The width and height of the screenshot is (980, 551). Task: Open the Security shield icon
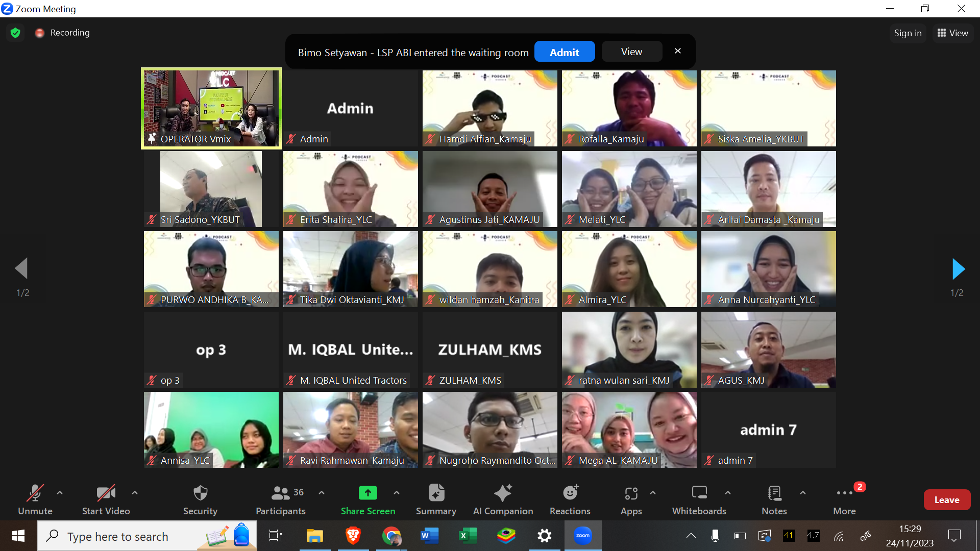tap(200, 493)
